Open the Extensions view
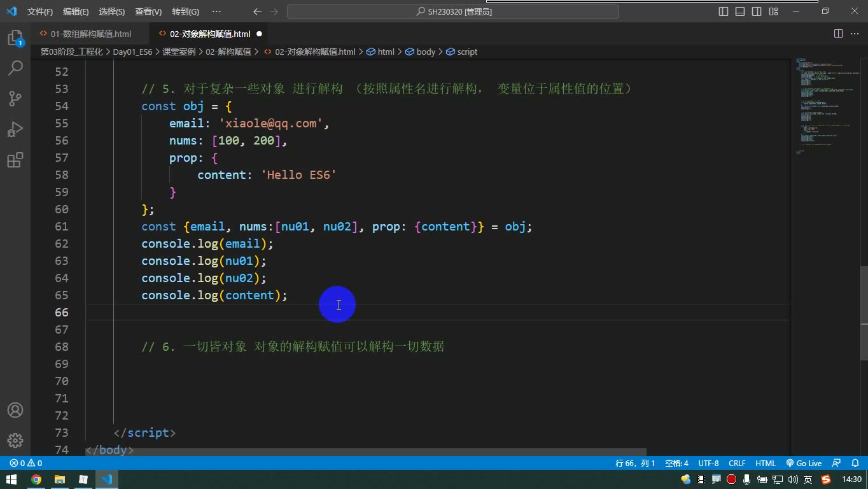The width and height of the screenshot is (868, 489). [x=15, y=160]
